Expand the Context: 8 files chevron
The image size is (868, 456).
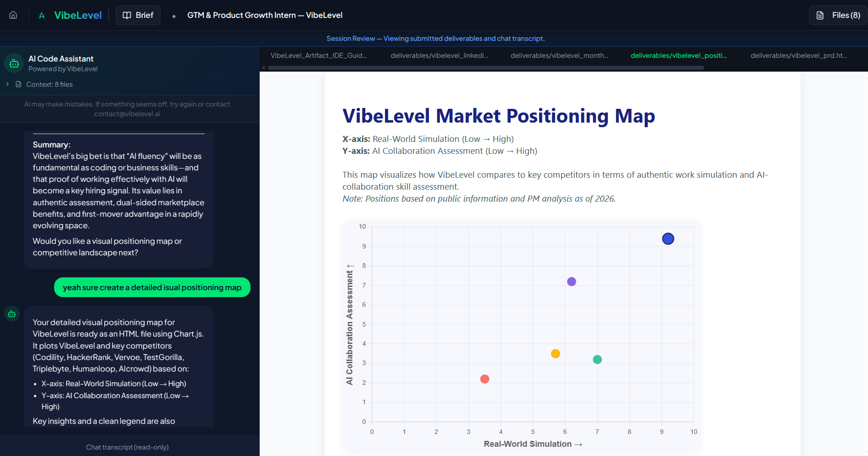pos(7,84)
